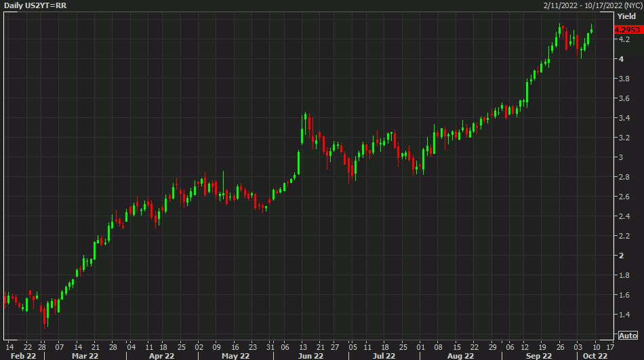Click the 2.2 yield axis label
644x360 pixels.
[x=624, y=236]
